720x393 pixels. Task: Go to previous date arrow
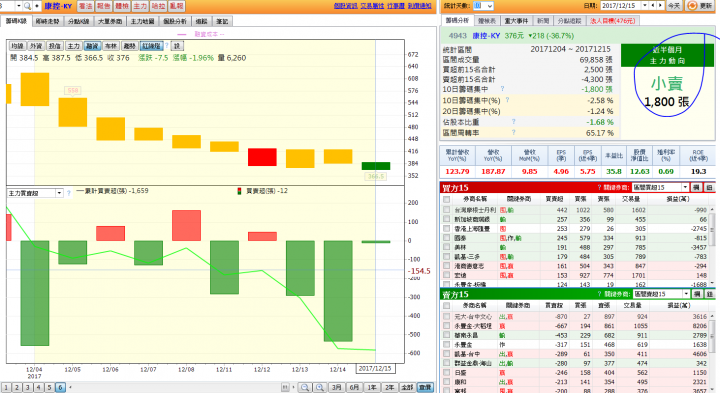[652, 6]
